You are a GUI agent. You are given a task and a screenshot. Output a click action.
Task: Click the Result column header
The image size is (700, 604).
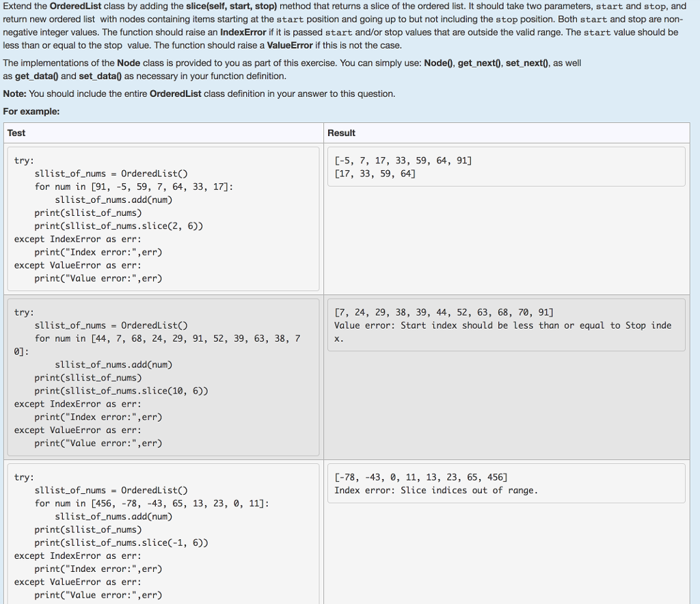[x=342, y=133]
